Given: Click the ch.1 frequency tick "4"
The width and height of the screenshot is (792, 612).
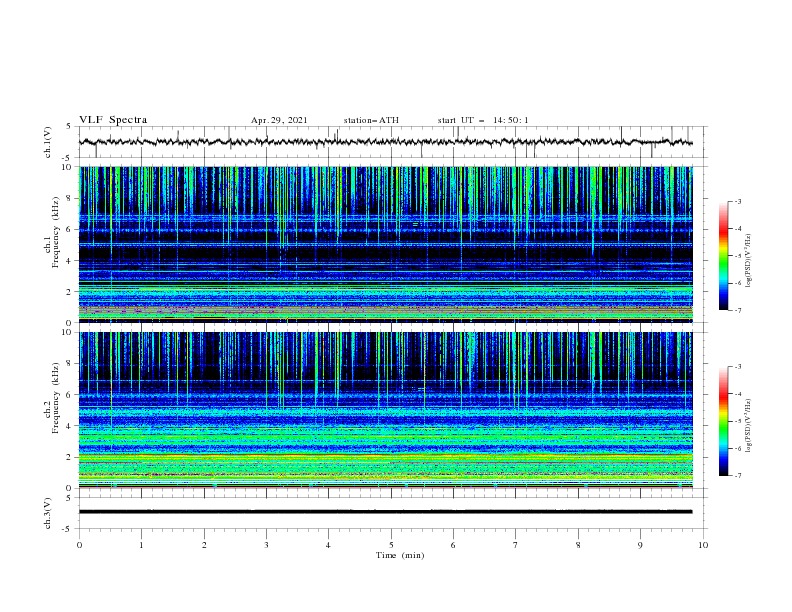Looking at the screenshot, I should click(x=70, y=261).
